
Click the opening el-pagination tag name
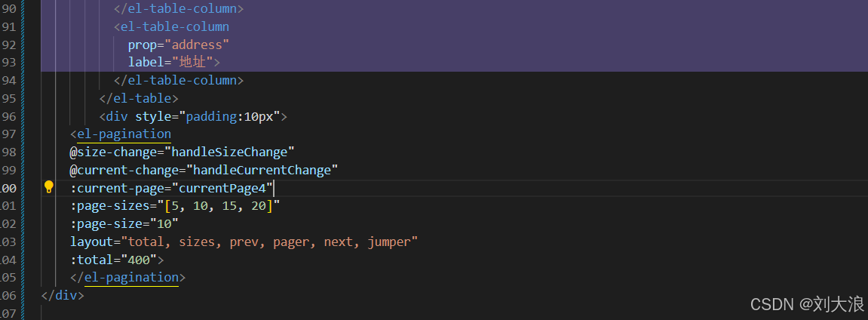tap(124, 134)
